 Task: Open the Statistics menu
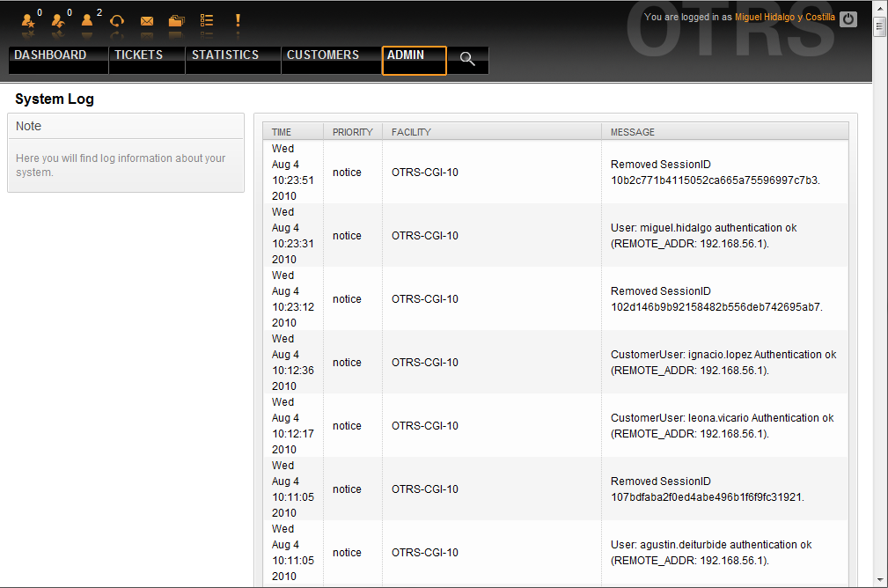point(225,55)
